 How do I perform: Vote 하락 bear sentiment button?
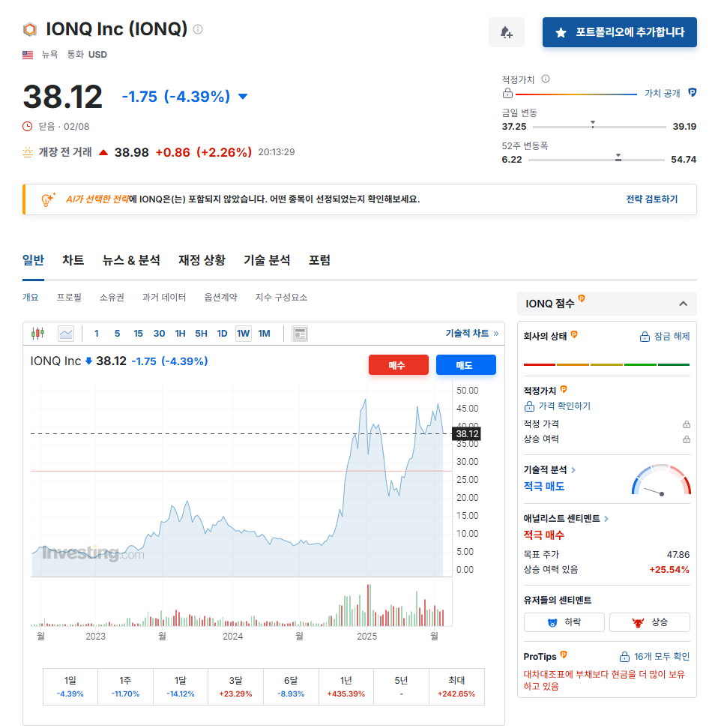pos(564,622)
